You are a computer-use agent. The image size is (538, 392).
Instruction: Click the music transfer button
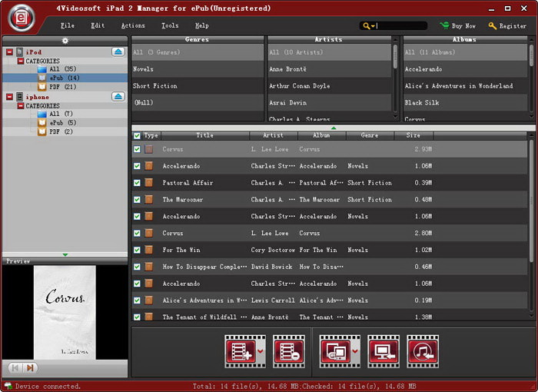point(423,350)
